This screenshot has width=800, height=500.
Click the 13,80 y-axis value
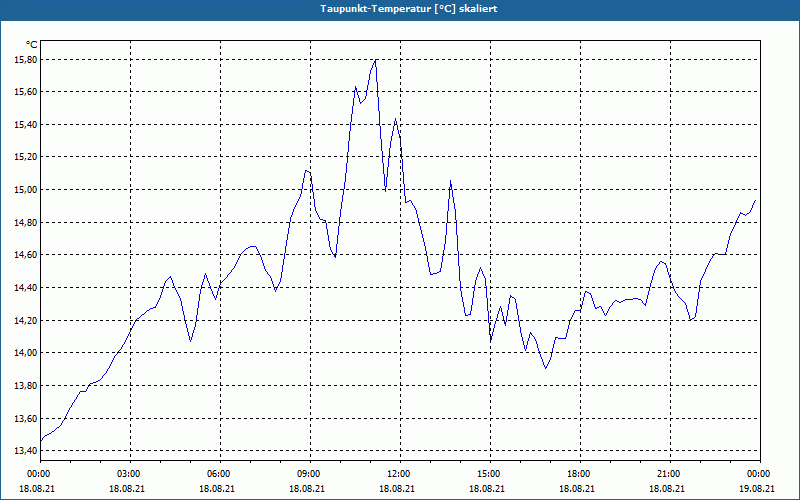(x=26, y=386)
